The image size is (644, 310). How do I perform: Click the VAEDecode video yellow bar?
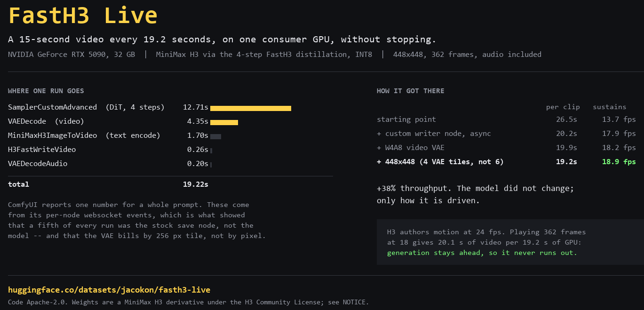[224, 122]
